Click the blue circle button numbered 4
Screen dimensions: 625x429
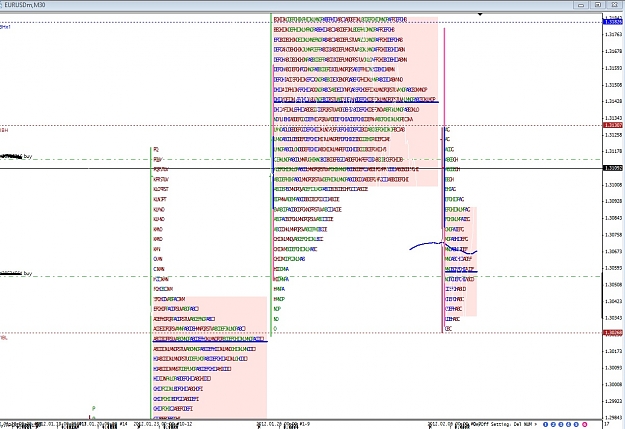[x=569, y=424]
